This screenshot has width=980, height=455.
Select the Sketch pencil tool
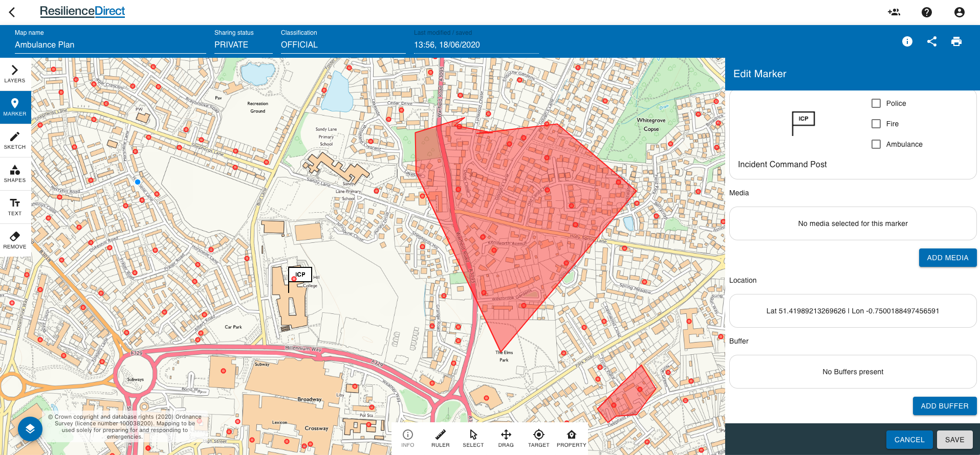[x=15, y=141]
